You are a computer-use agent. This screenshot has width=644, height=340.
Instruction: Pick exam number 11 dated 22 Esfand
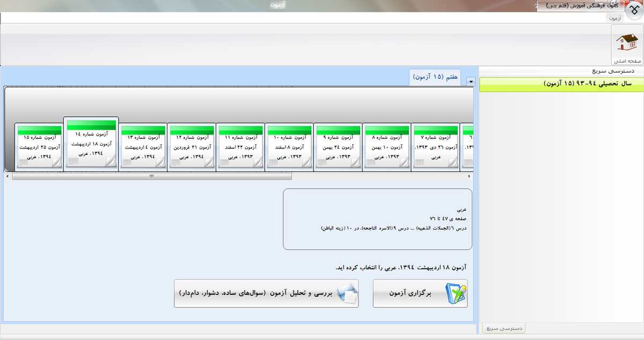pos(240,147)
